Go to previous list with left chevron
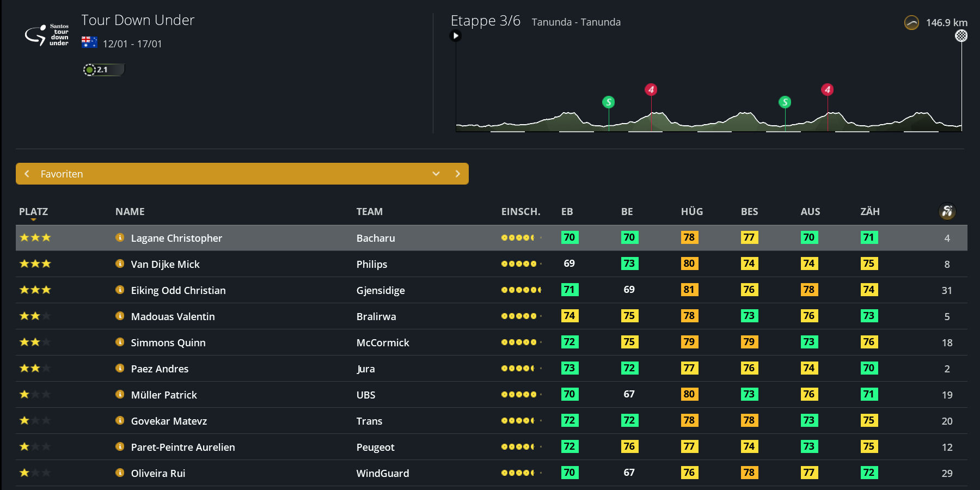The image size is (980, 490). click(x=27, y=174)
